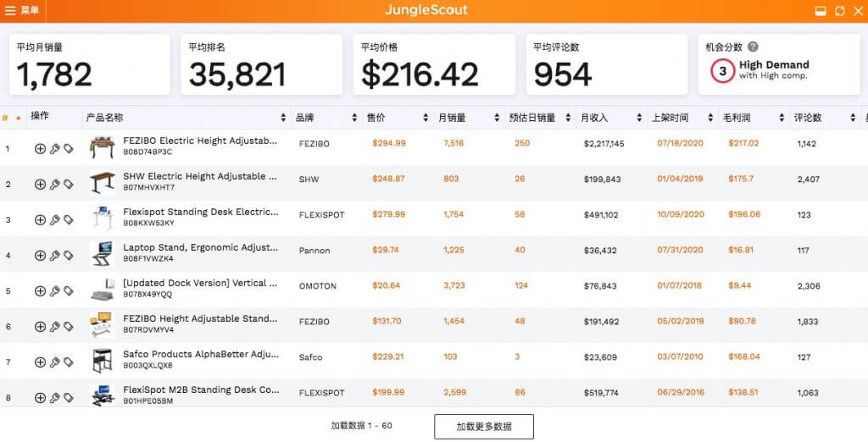Click listing date 03/07/2010
868x442 pixels.
click(x=681, y=356)
